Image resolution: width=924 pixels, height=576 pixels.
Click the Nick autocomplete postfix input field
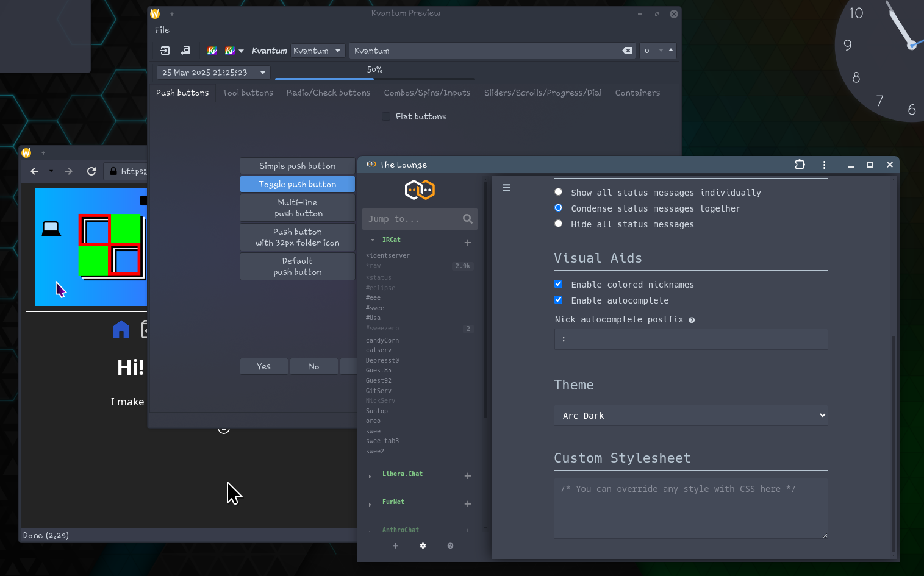coord(690,340)
